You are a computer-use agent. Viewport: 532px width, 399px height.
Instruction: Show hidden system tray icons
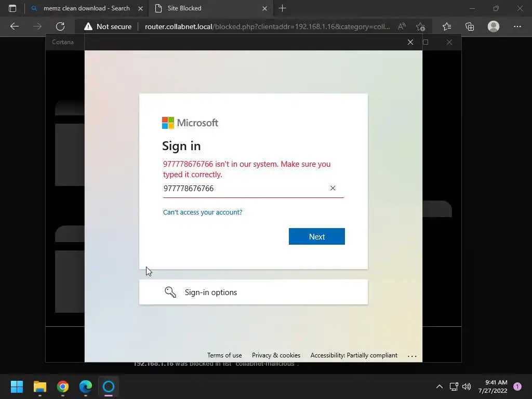pos(439,387)
